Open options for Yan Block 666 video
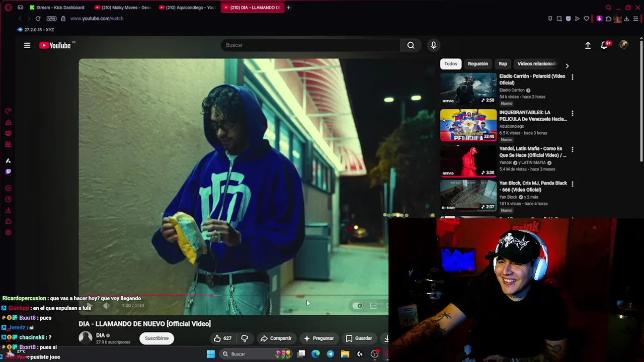644x362 pixels. [x=572, y=184]
